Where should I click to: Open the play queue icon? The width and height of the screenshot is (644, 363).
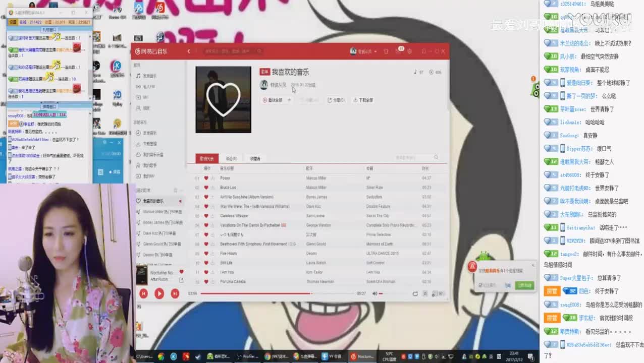[438, 293]
